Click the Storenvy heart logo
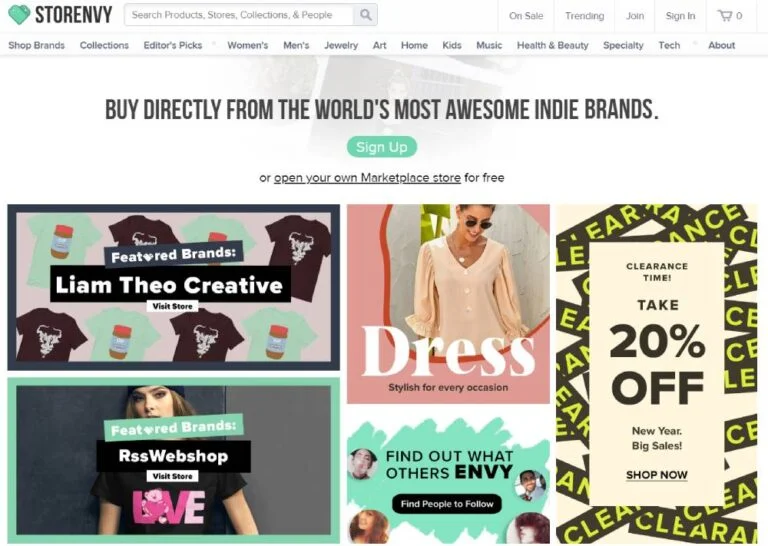The image size is (768, 546). pos(19,15)
